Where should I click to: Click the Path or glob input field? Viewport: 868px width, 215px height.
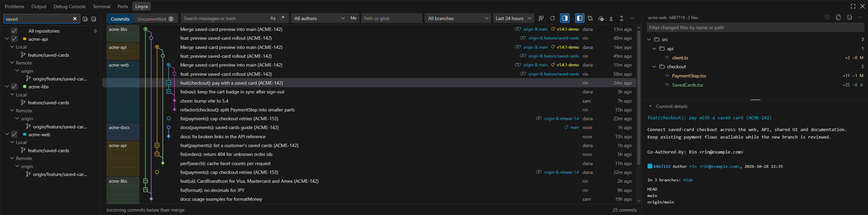(x=391, y=18)
